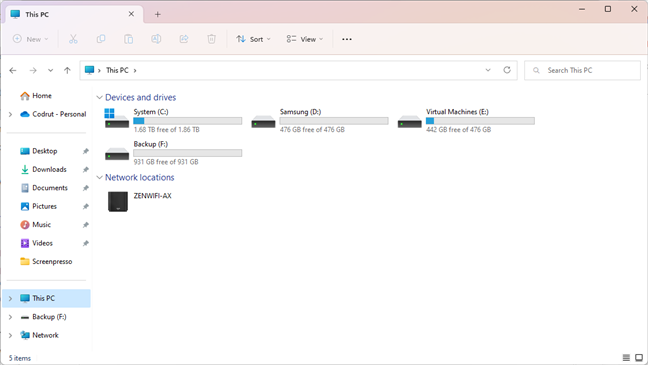
Task: Go back with the left arrow
Action: click(x=13, y=70)
